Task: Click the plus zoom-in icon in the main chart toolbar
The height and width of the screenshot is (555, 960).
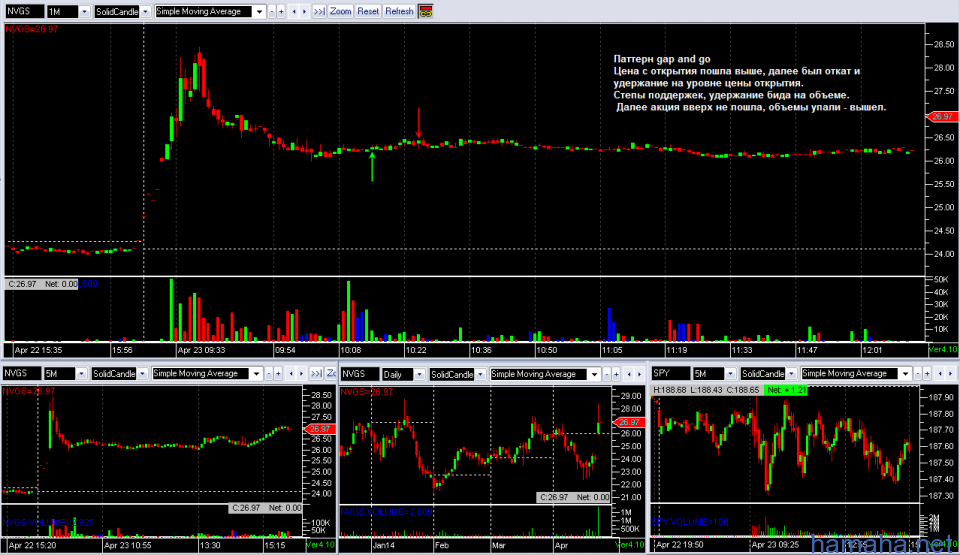Action: [x=281, y=12]
